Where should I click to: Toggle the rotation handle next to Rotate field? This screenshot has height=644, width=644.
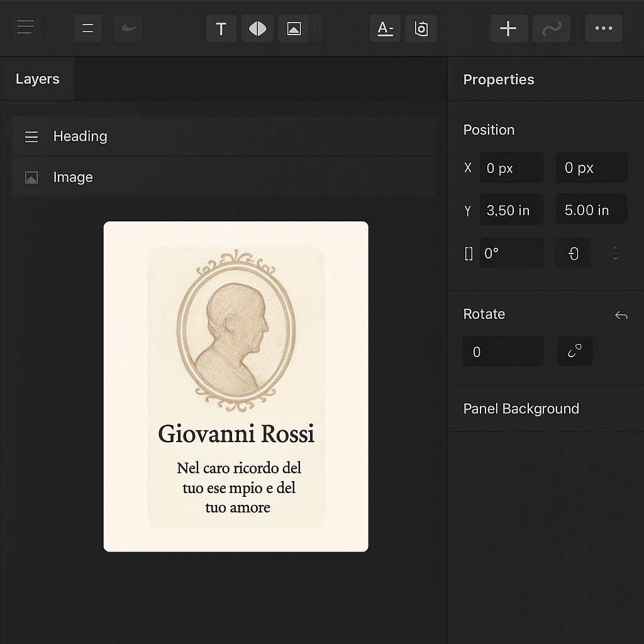574,351
